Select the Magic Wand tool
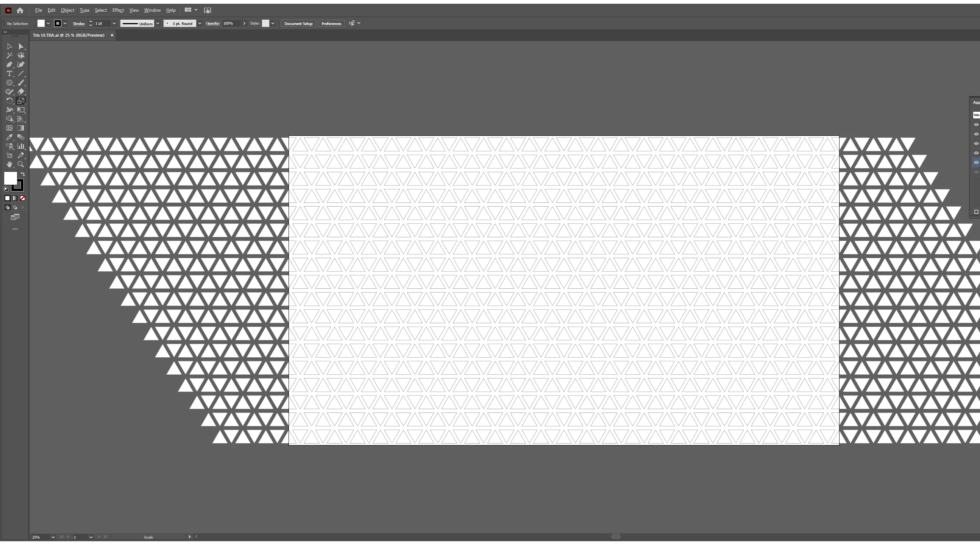Image resolution: width=980 pixels, height=545 pixels. pyautogui.click(x=9, y=56)
